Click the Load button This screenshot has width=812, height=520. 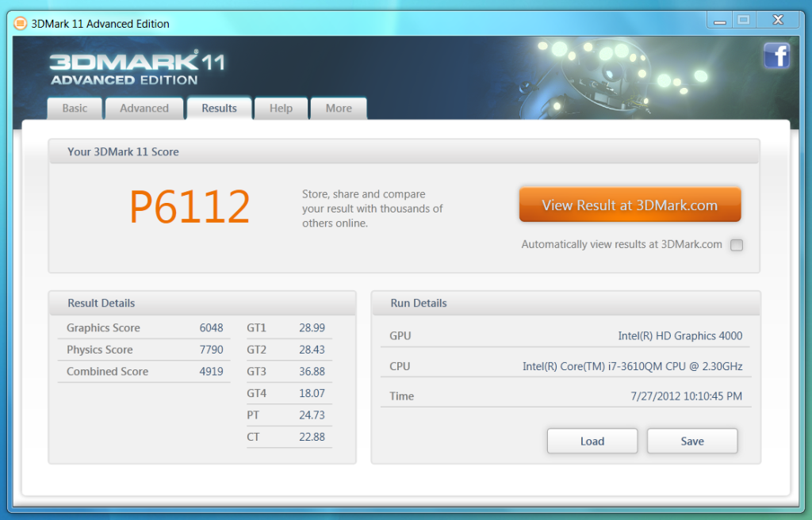click(x=592, y=441)
